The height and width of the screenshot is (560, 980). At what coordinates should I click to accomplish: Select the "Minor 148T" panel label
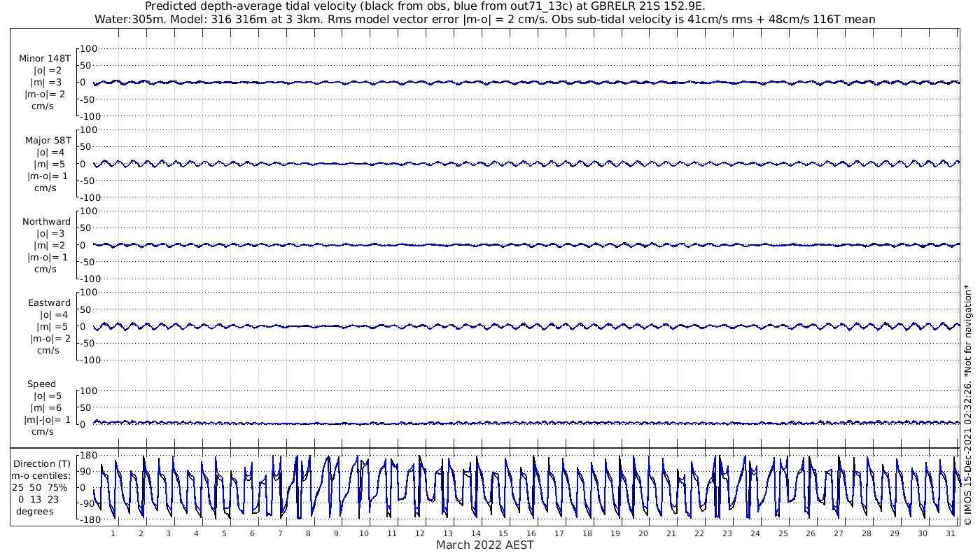[x=45, y=59]
